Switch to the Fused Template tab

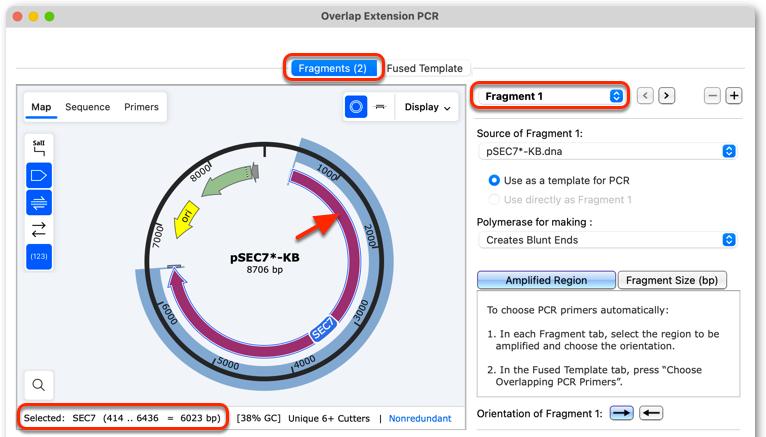[425, 68]
